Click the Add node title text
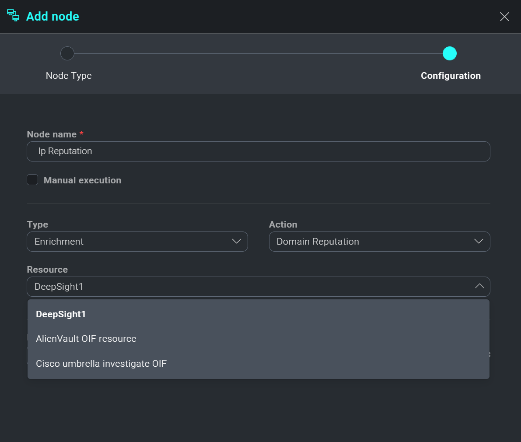Viewport: 521px width, 442px height. point(53,16)
